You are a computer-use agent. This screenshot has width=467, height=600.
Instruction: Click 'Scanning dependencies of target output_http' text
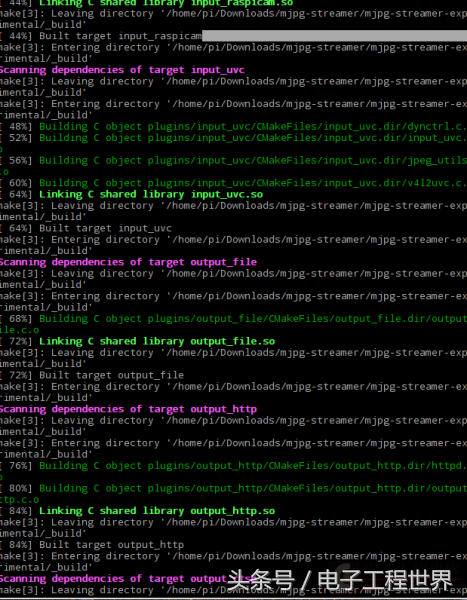pos(128,409)
